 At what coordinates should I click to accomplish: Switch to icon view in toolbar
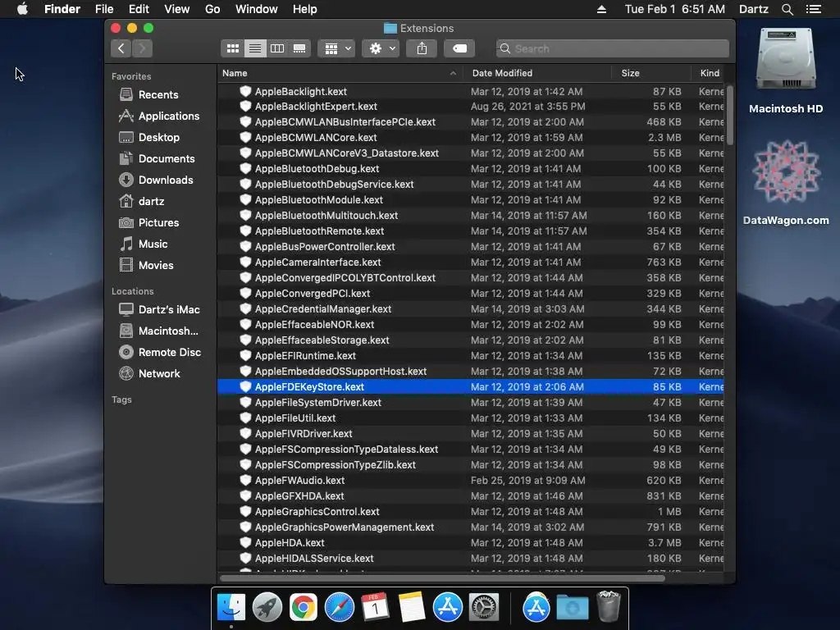[232, 48]
